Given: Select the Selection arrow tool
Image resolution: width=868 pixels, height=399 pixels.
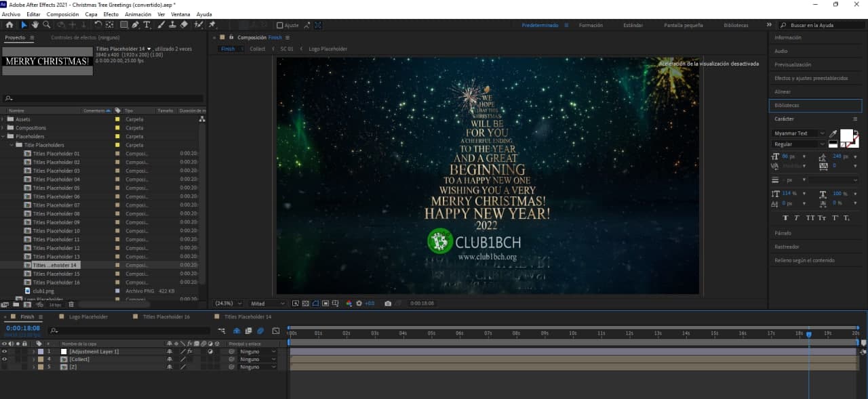Looking at the screenshot, I should pyautogui.click(x=24, y=24).
